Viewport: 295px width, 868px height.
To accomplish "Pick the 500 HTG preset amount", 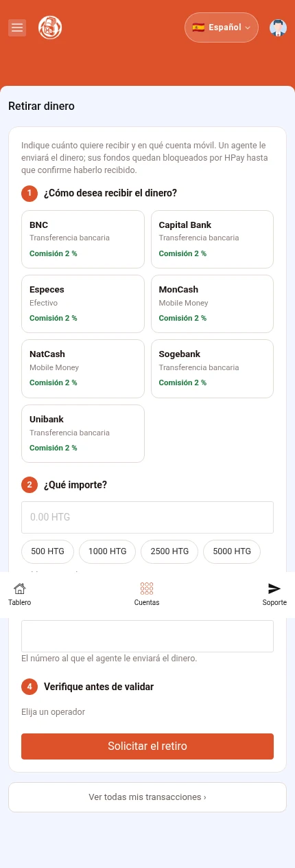I will coord(47,551).
